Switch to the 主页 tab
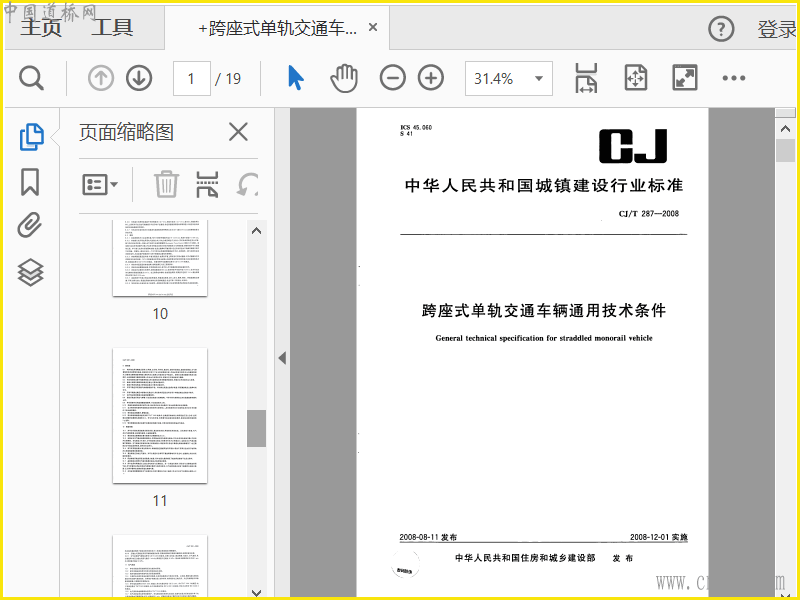 [41, 28]
